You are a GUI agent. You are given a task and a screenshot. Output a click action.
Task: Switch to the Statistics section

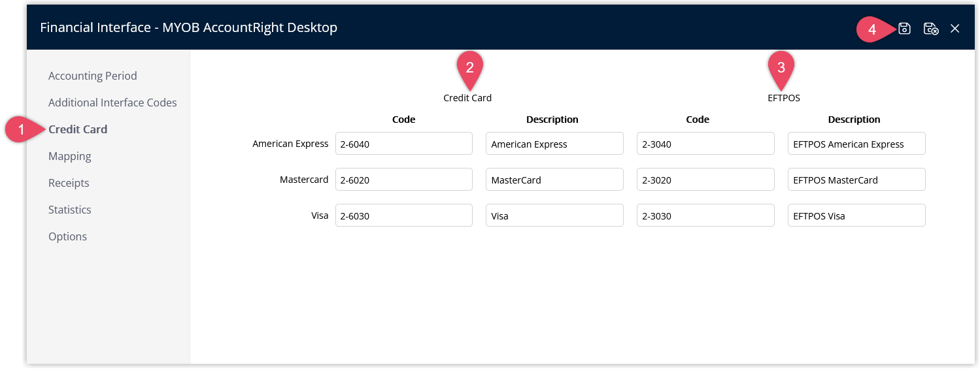click(70, 210)
